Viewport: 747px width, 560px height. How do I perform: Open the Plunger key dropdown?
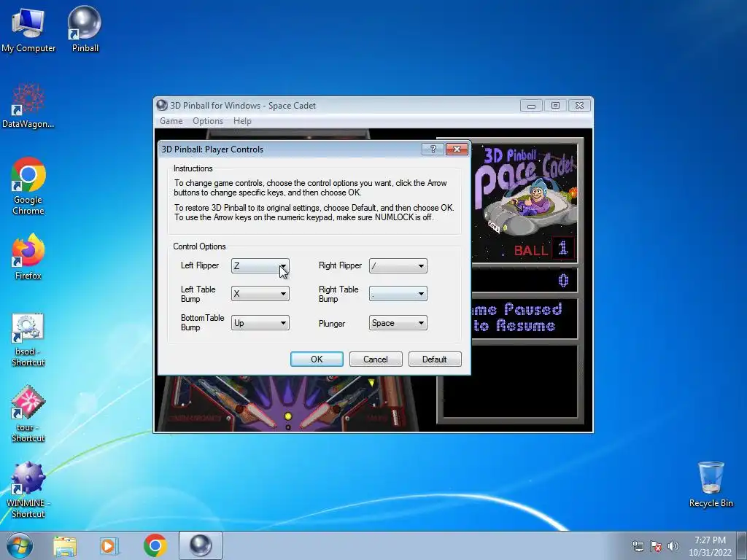tap(398, 323)
